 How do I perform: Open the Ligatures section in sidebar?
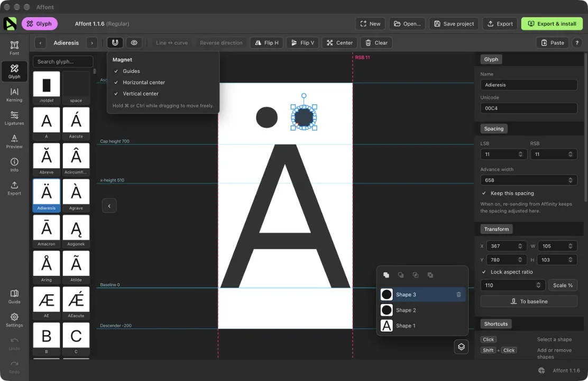(x=14, y=118)
